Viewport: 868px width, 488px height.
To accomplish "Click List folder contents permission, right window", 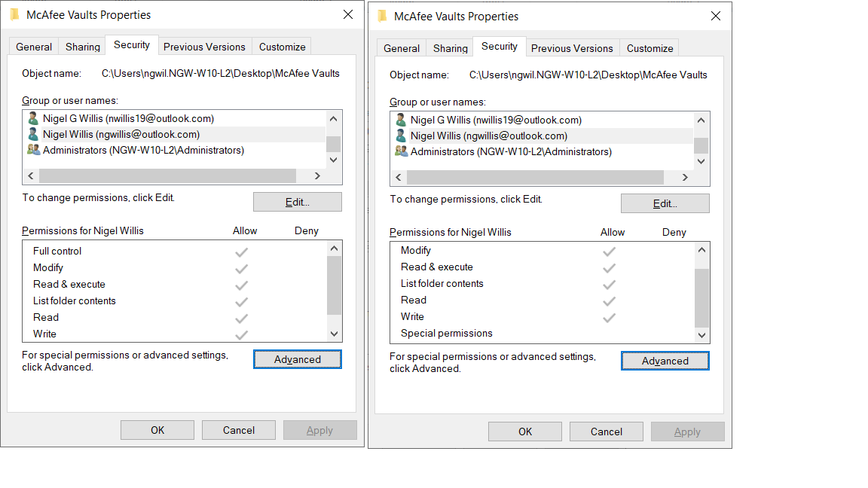I will [x=542, y=284].
